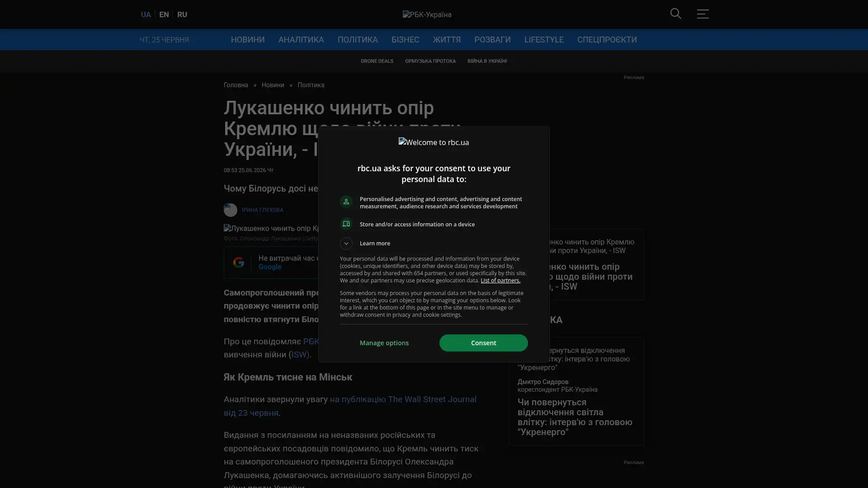Viewport: 868px width, 488px height.
Task: Switch site language to RU
Action: click(x=182, y=14)
